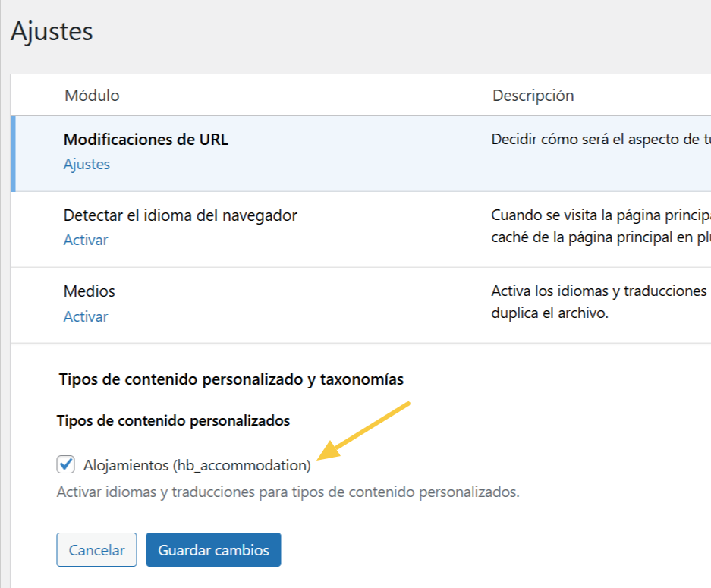Click the Medios module title
This screenshot has width=711, height=588.
coord(90,291)
